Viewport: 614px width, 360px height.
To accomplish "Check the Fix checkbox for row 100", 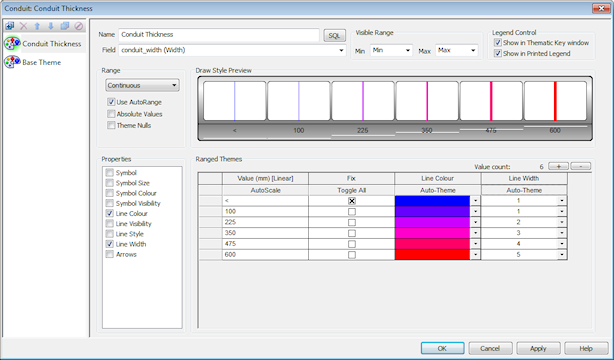I will coord(352,212).
